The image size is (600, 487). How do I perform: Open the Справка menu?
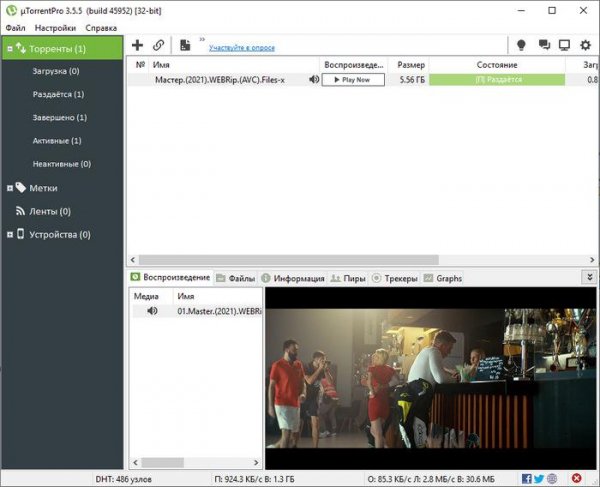coord(101,28)
